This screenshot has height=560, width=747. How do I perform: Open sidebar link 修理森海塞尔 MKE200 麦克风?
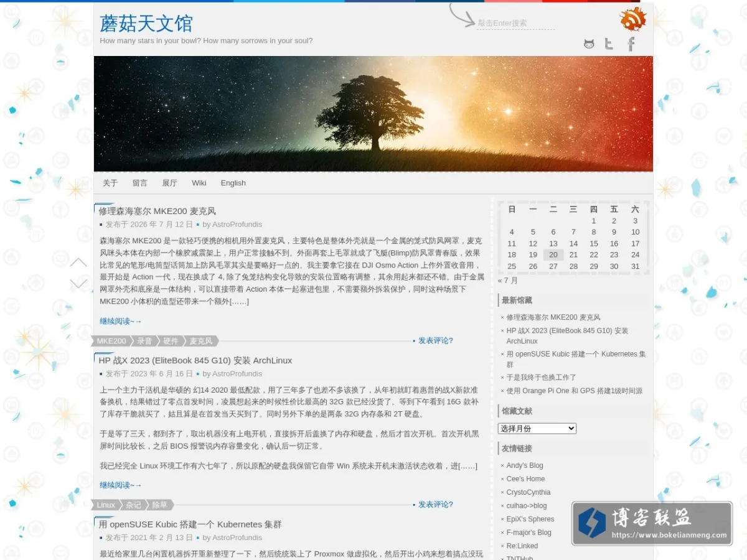553,317
